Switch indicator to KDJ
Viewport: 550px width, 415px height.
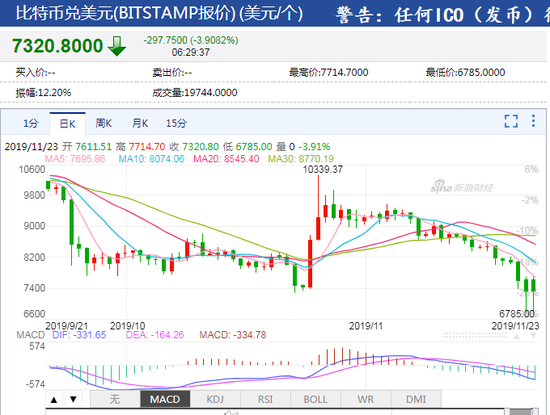(215, 399)
